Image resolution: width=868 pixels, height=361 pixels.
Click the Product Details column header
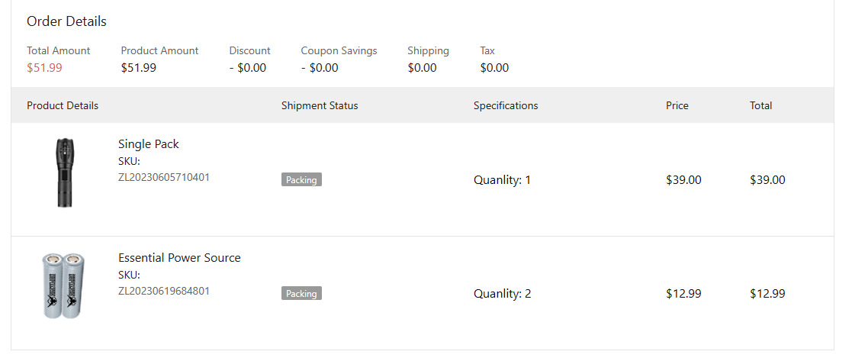pyautogui.click(x=63, y=106)
